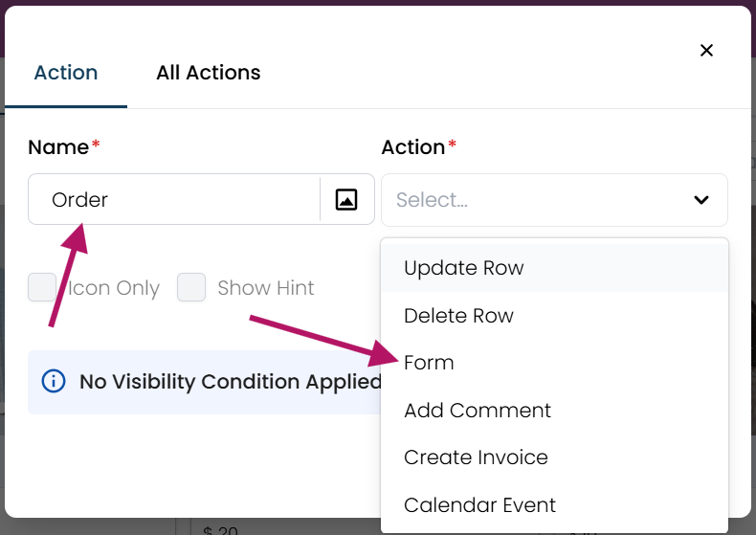Viewport: 756px width, 535px height.
Task: Choose the Add Comment option
Action: pyautogui.click(x=478, y=411)
